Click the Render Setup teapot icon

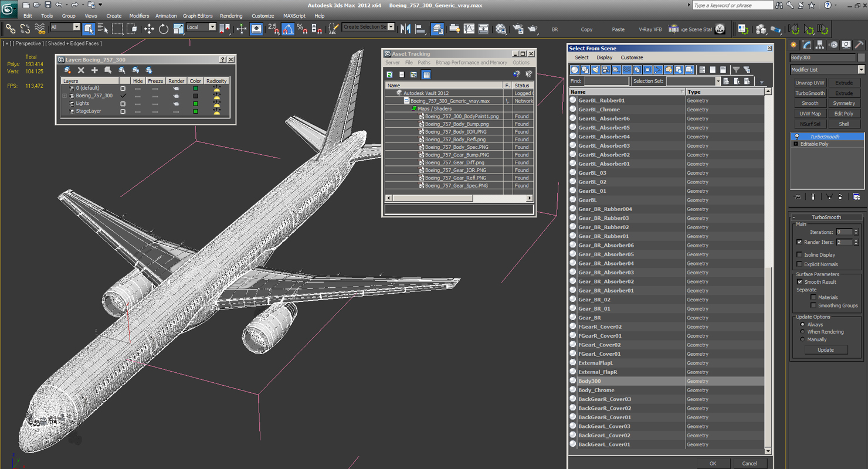pos(518,28)
